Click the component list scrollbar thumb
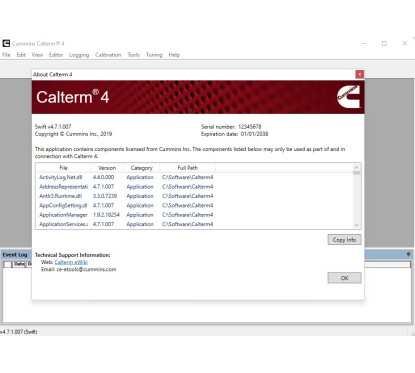This screenshot has height=373, width=415. pos(356,172)
